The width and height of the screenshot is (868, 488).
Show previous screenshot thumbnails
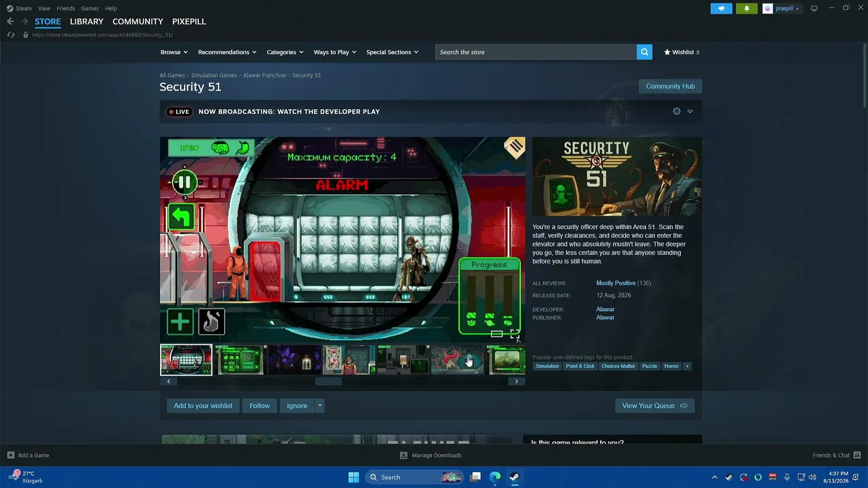click(x=169, y=382)
